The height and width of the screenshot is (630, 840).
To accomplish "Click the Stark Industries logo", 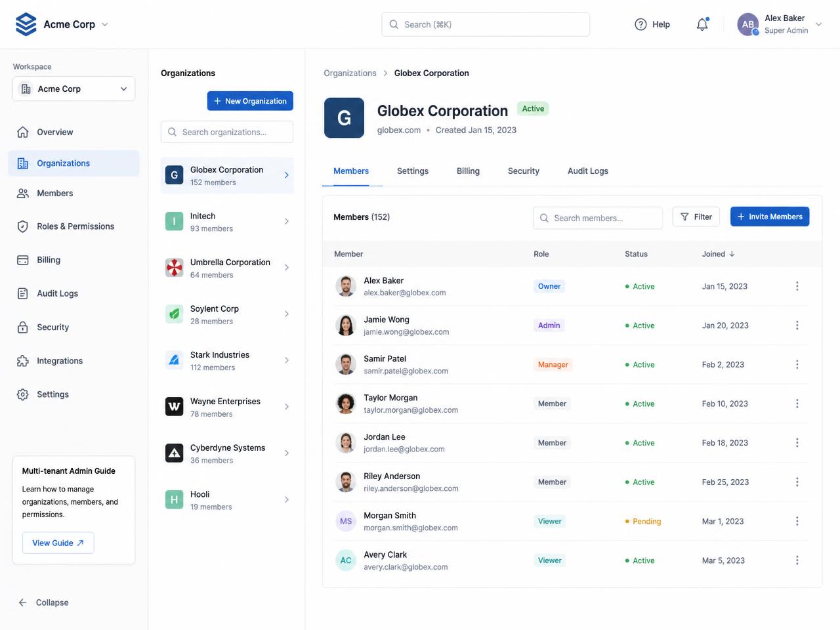I will (x=174, y=360).
